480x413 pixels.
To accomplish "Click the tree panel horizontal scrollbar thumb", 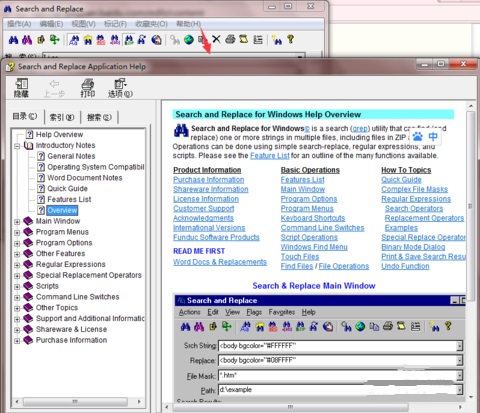I will tap(75, 401).
